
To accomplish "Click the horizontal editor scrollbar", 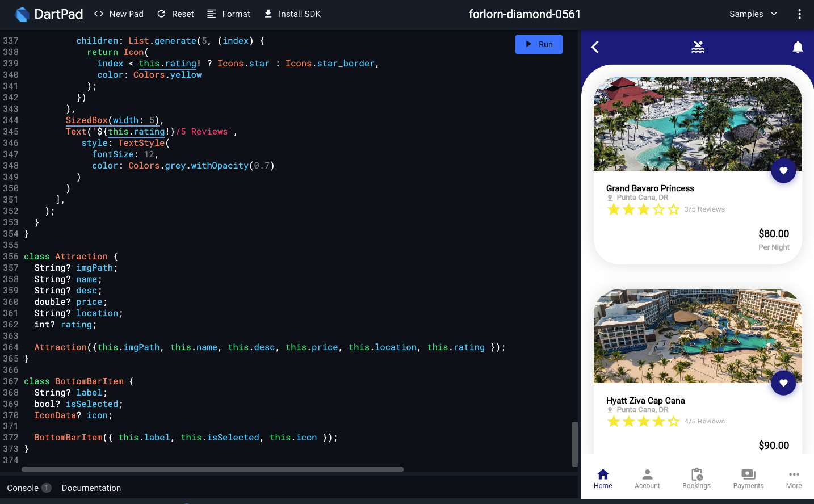I will [212, 469].
